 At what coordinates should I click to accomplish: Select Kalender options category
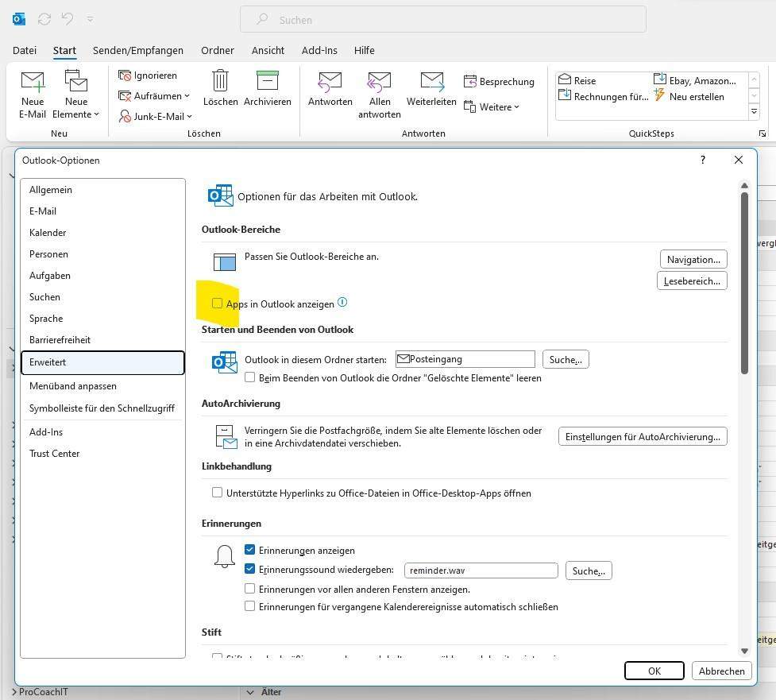(x=103, y=233)
